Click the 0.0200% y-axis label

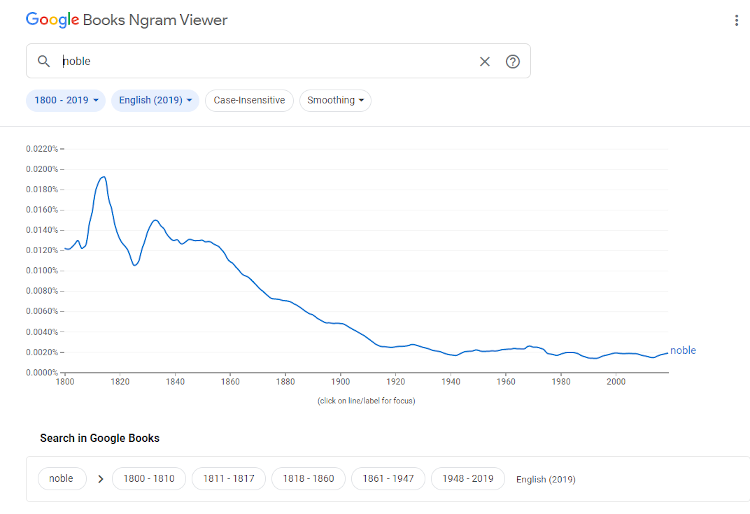coord(42,169)
